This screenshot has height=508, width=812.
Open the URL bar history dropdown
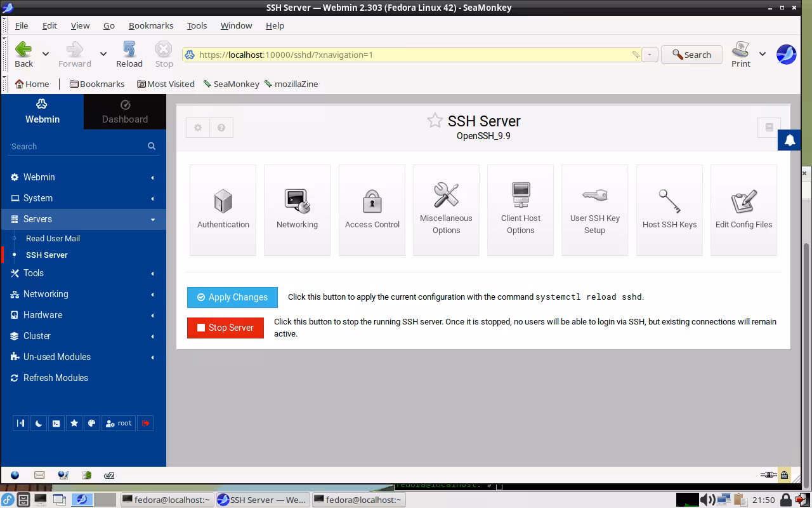click(649, 55)
